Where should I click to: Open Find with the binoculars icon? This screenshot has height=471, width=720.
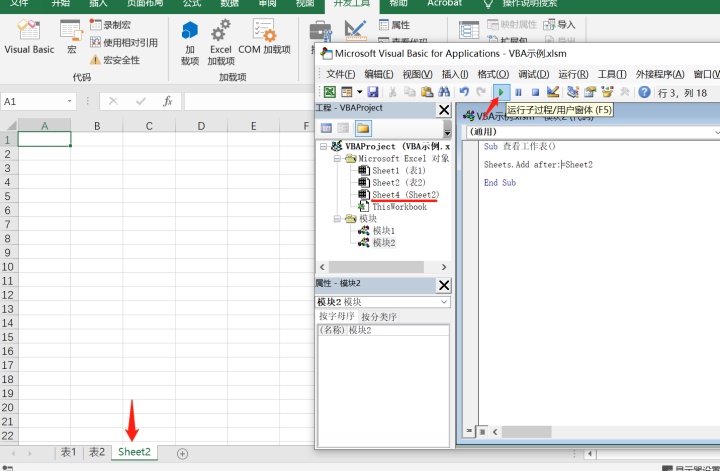[444, 92]
